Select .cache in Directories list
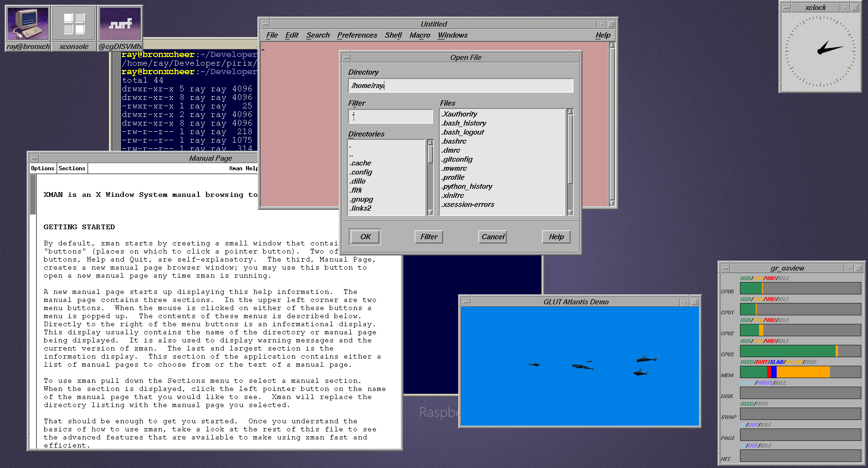This screenshot has width=868, height=468. [x=386, y=163]
